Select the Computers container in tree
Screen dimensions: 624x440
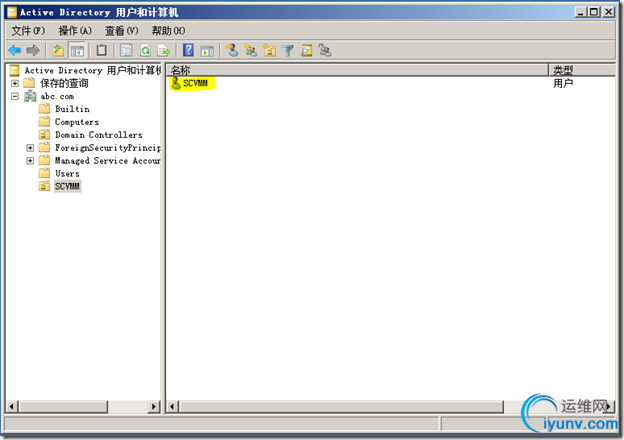pos(77,122)
